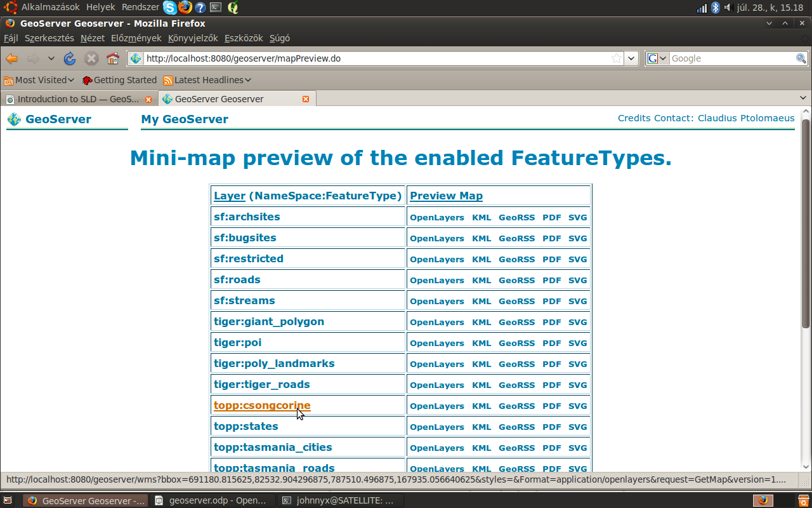Bookmark this page with the star icon
The width and height of the screenshot is (812, 508).
[x=617, y=58]
